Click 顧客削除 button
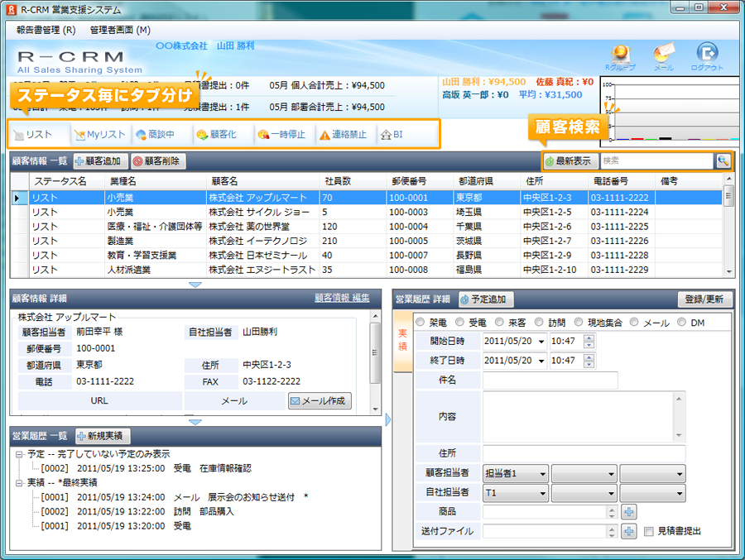 (158, 161)
